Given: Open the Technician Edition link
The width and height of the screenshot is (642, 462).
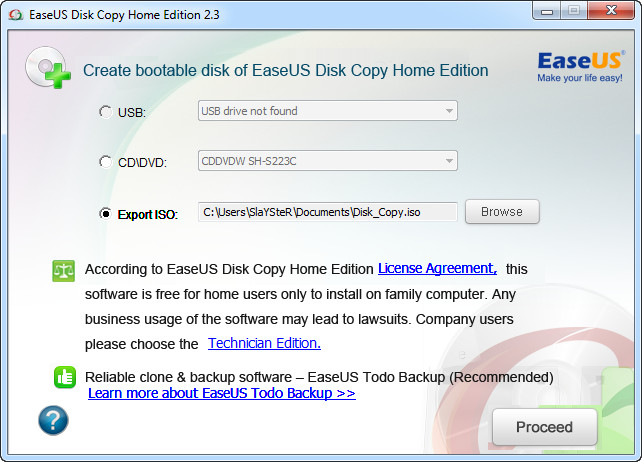Looking at the screenshot, I should click(x=264, y=343).
